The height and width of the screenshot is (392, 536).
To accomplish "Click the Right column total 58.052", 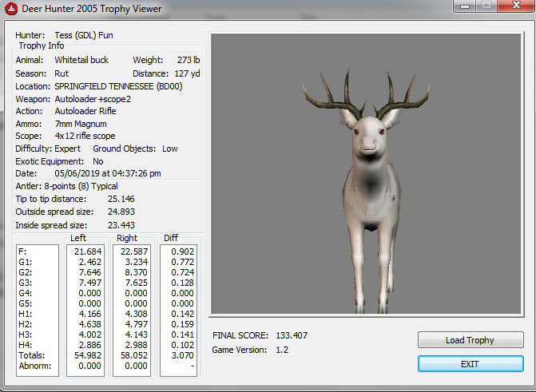I will (x=135, y=355).
